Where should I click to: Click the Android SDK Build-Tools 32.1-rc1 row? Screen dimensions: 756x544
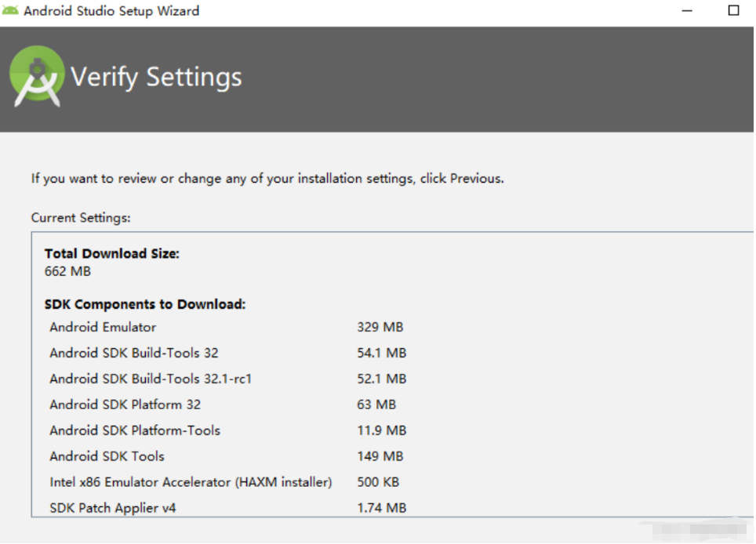(x=151, y=379)
